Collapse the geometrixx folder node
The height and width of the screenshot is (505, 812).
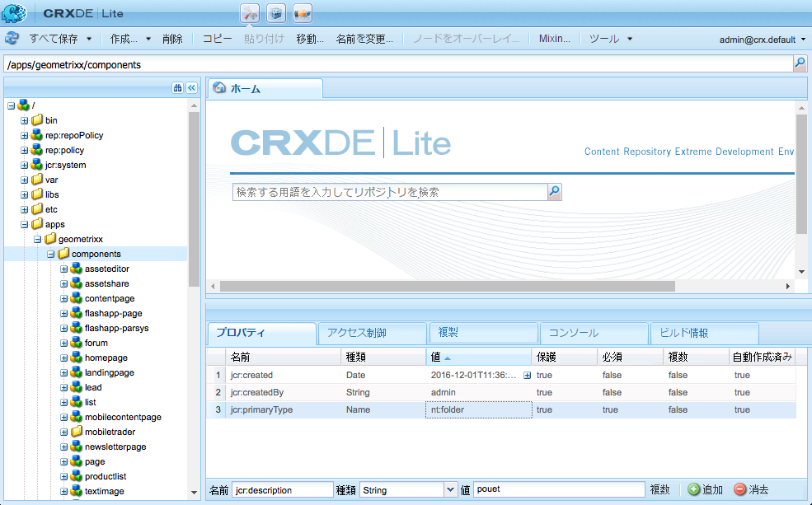tap(37, 239)
